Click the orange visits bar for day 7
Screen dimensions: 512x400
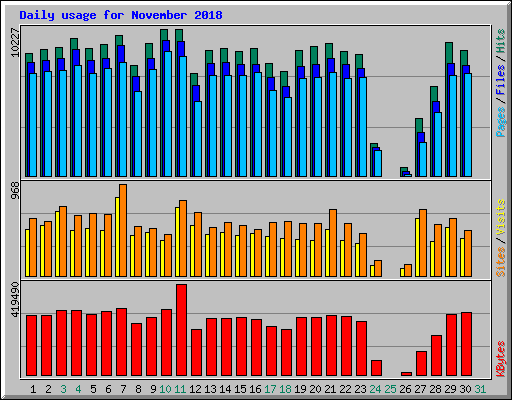click(x=123, y=230)
